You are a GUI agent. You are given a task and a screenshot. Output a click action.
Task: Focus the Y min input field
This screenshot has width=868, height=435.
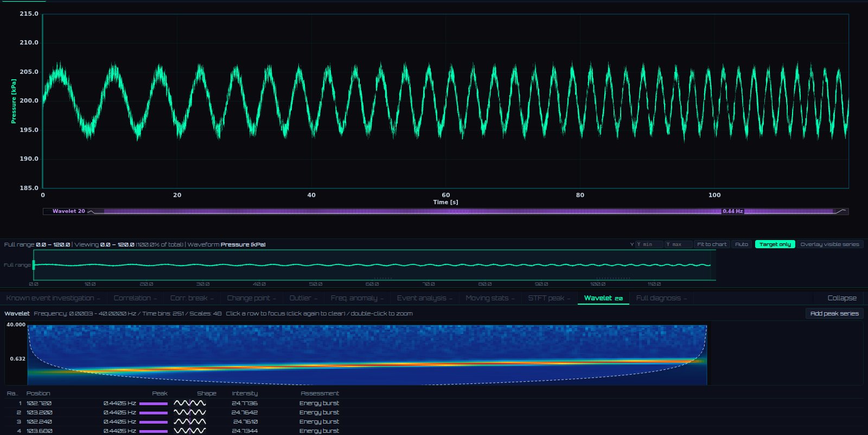(x=649, y=244)
